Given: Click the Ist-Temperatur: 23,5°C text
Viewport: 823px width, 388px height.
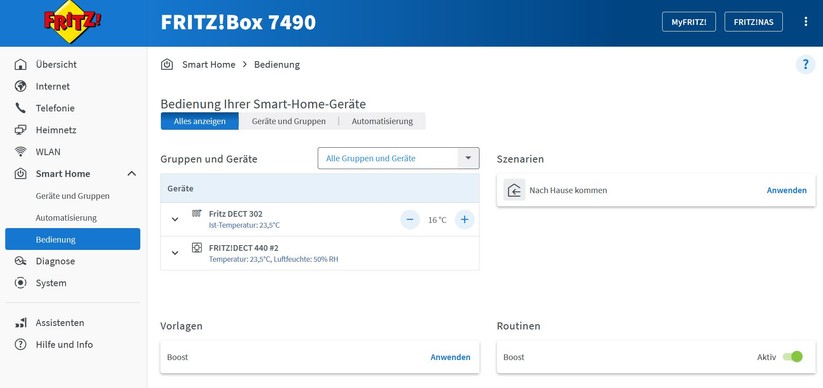Looking at the screenshot, I should (x=244, y=225).
